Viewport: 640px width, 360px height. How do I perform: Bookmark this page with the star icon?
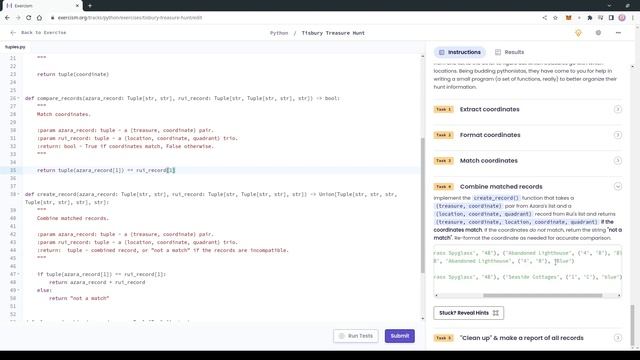555,18
